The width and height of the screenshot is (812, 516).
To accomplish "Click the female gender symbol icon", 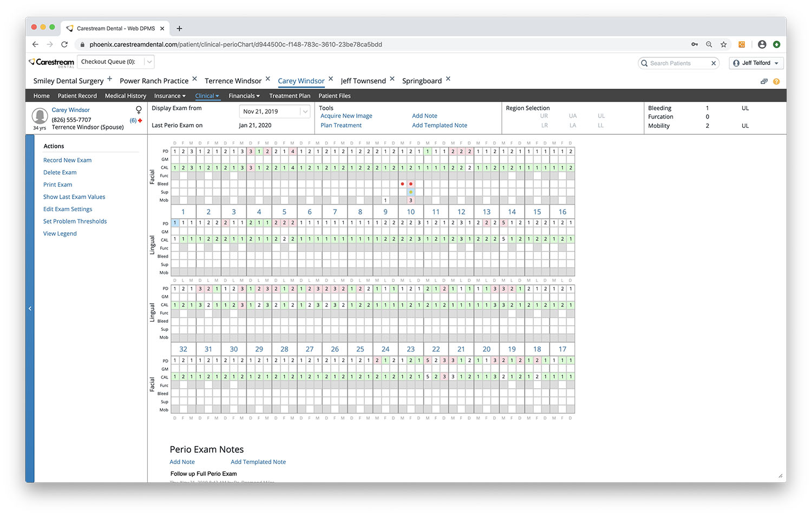I will (x=139, y=110).
